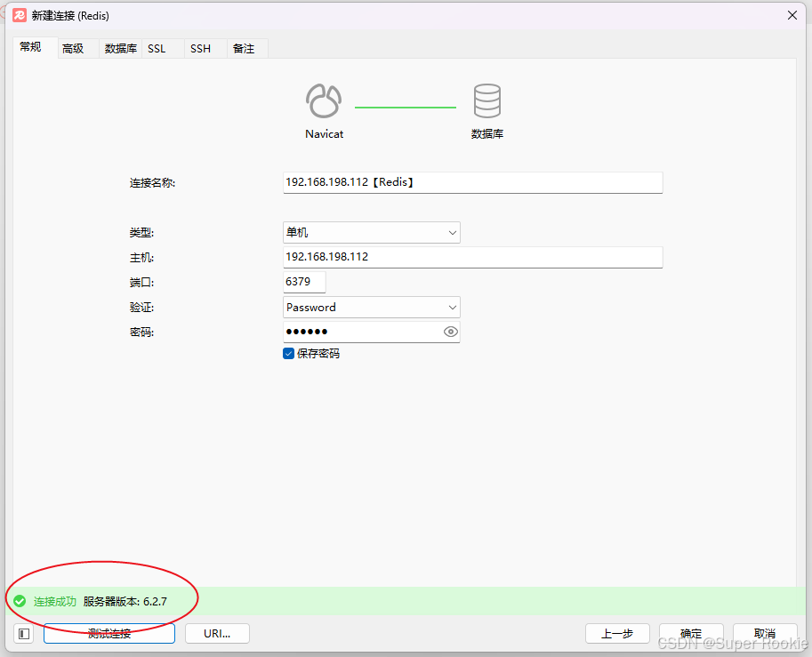812x657 pixels.
Task: Open the 类型 dropdown showing 单机
Action: coord(371,232)
